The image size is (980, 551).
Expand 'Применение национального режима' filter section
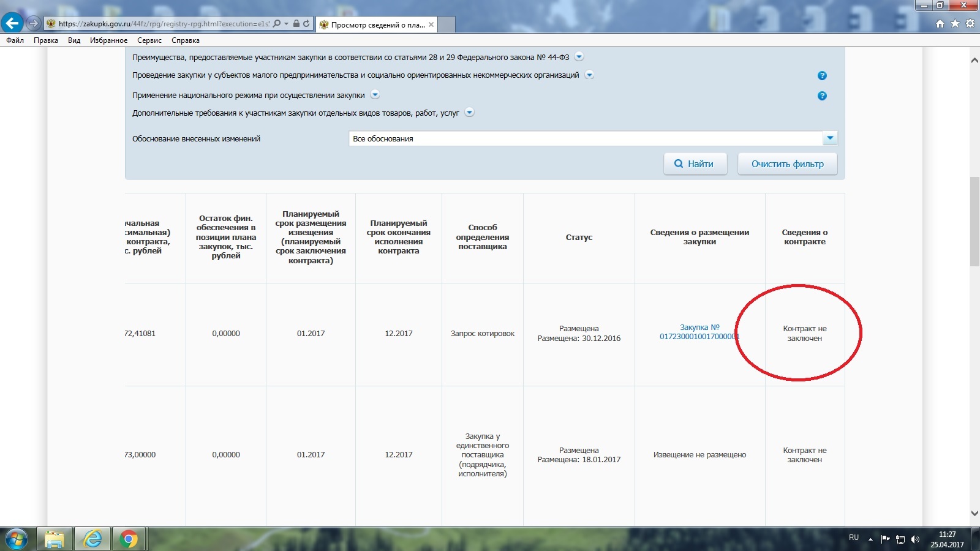click(375, 95)
